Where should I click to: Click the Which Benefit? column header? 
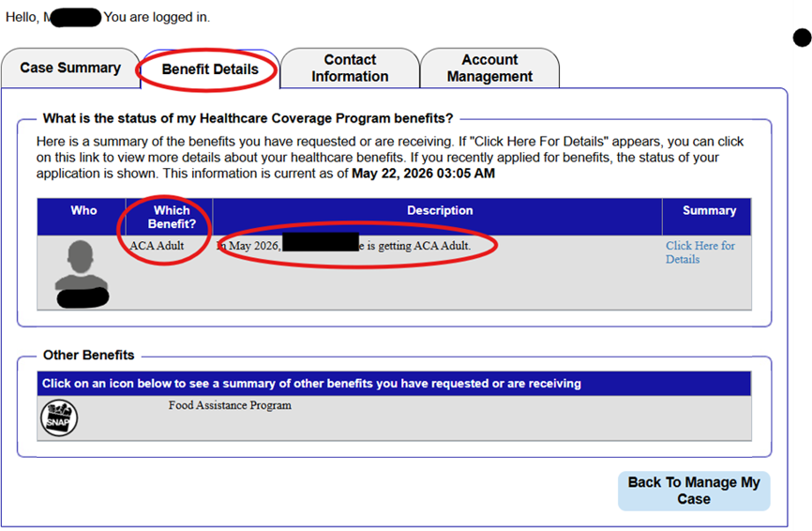pyautogui.click(x=172, y=217)
